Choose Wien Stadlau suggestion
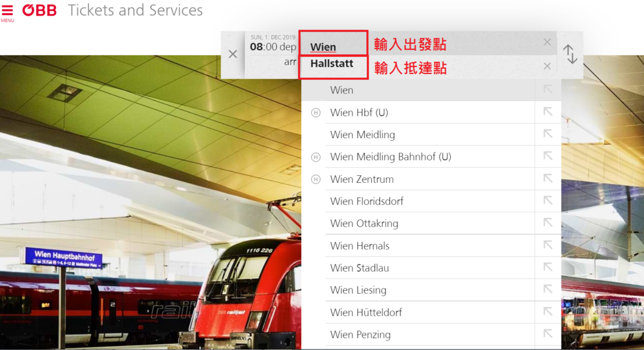Screen dimensions: 644x350 430,268
